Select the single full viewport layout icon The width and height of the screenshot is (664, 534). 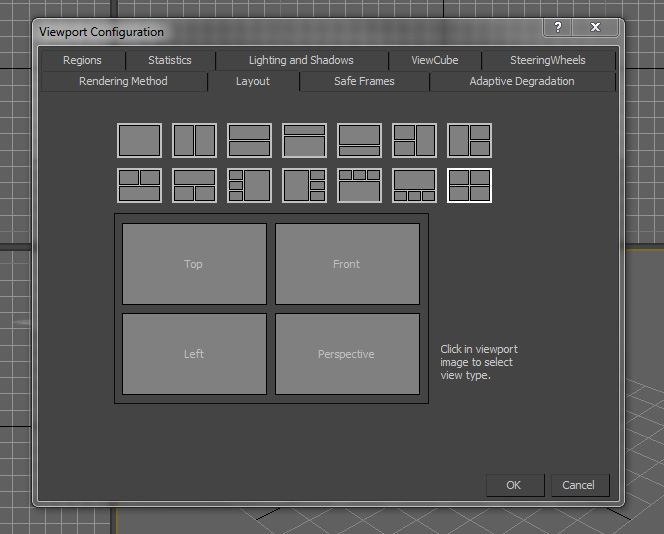tap(139, 141)
